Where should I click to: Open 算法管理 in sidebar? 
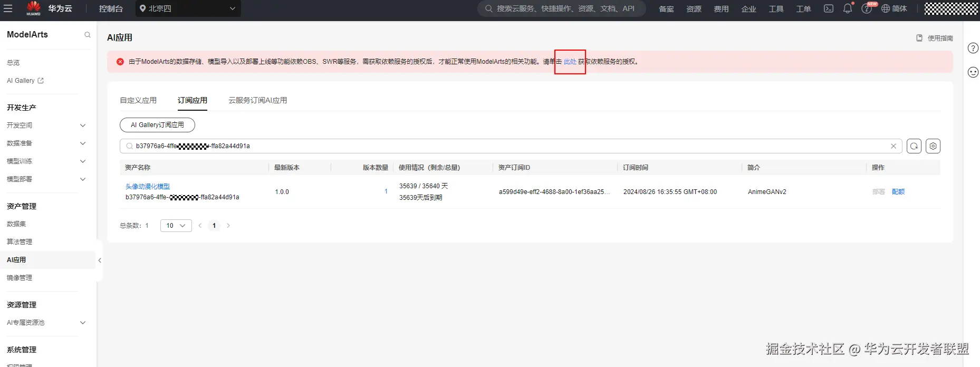tap(20, 242)
